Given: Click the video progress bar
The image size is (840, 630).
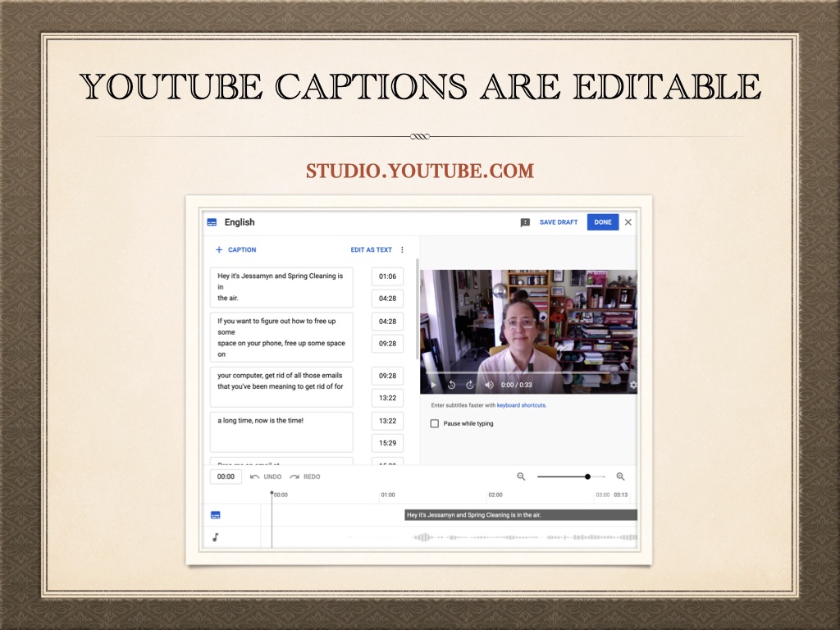Looking at the screenshot, I should click(x=529, y=372).
